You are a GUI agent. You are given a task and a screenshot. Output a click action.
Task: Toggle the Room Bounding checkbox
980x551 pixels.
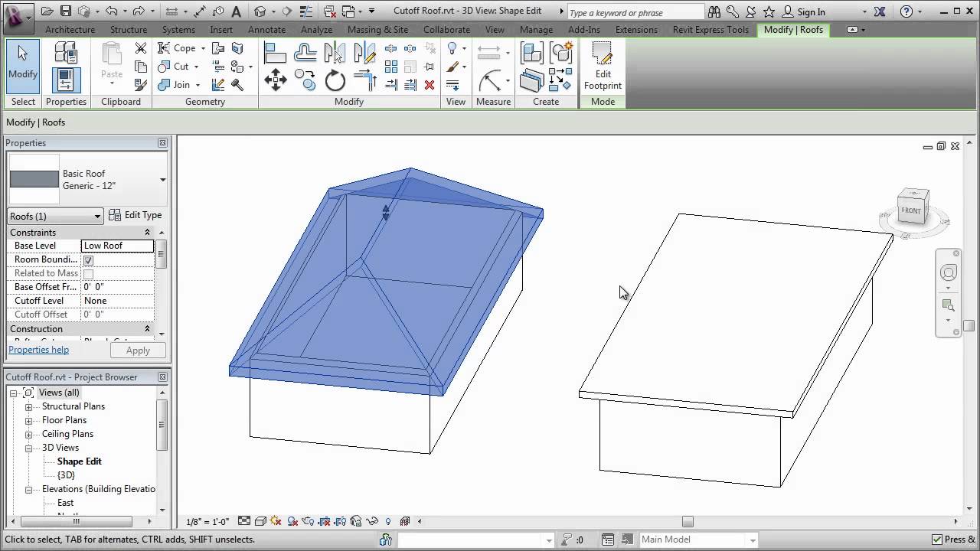click(89, 259)
